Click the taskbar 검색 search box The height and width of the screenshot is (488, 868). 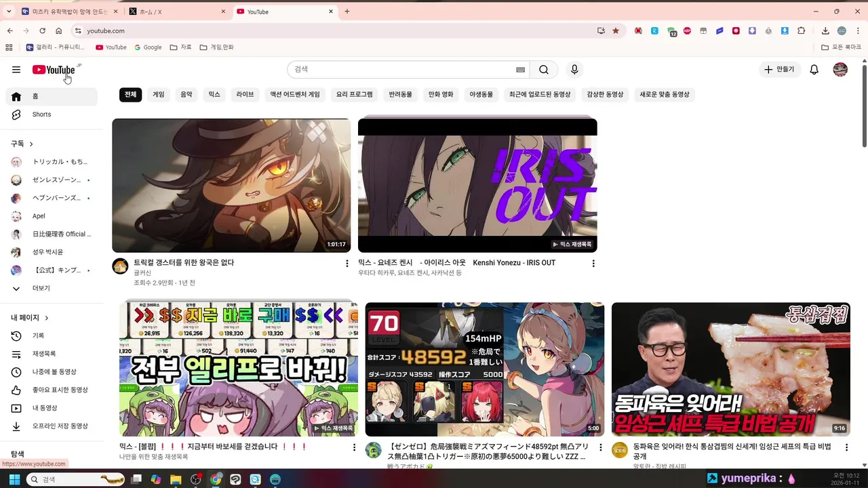pyautogui.click(x=76, y=479)
